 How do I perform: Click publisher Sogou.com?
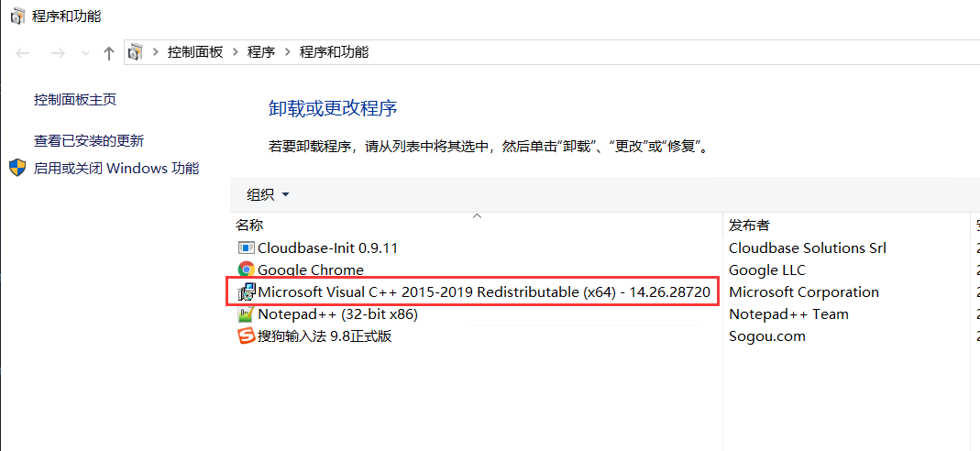point(767,336)
